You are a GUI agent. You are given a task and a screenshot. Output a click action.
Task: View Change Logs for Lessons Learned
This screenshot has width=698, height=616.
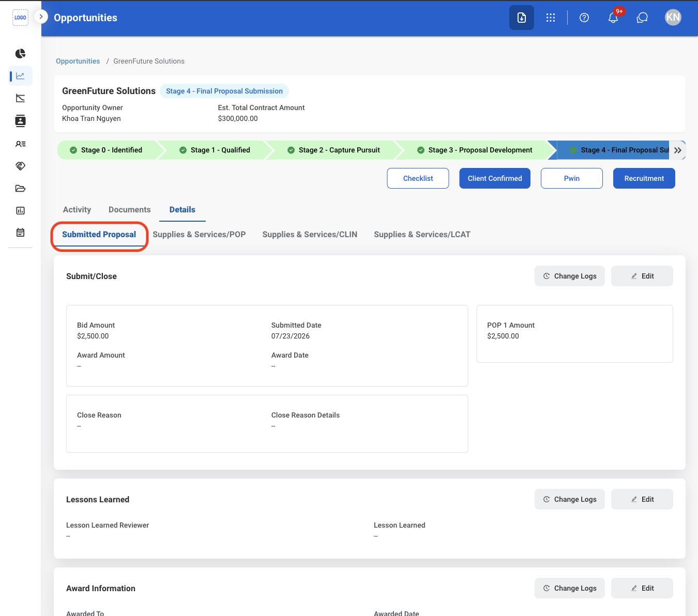570,499
